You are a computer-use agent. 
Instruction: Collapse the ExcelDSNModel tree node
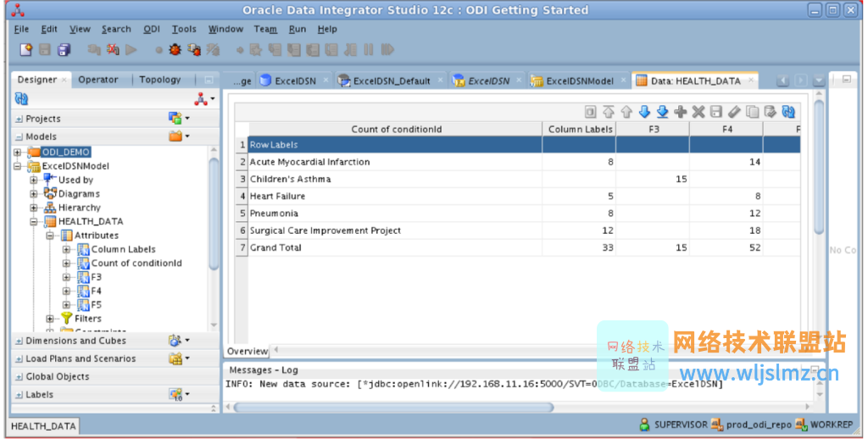click(17, 165)
